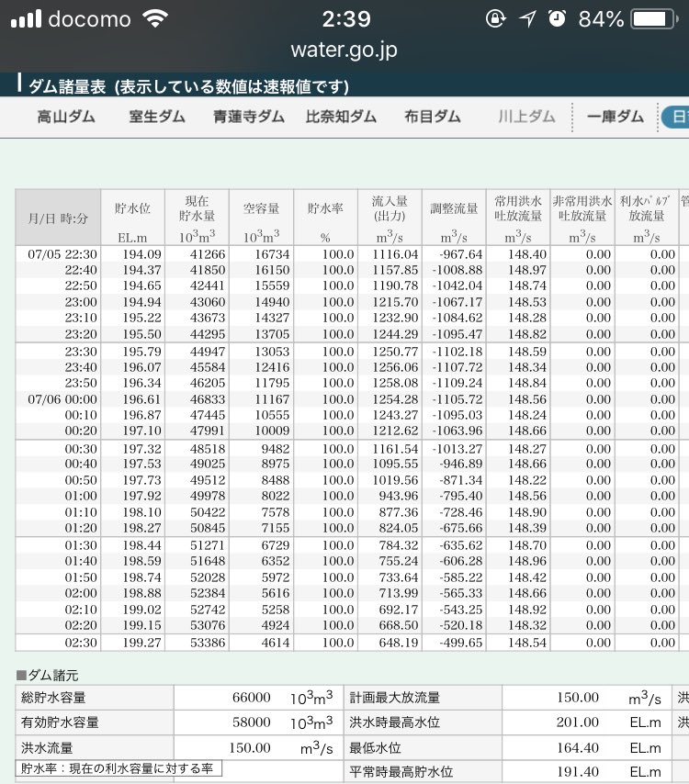Click water level value 194.09
The height and width of the screenshot is (784, 689).
[x=142, y=254]
